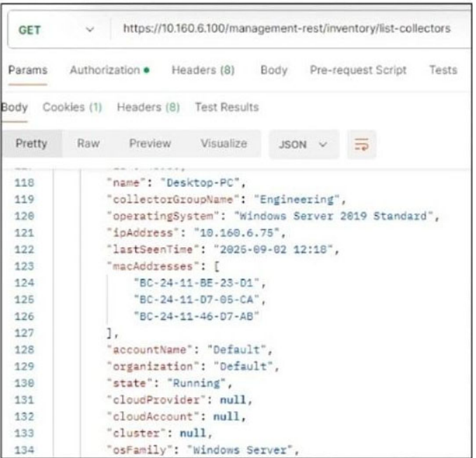
Task: Click the "10.160.6.75" IP value
Action: pyautogui.click(x=237, y=233)
